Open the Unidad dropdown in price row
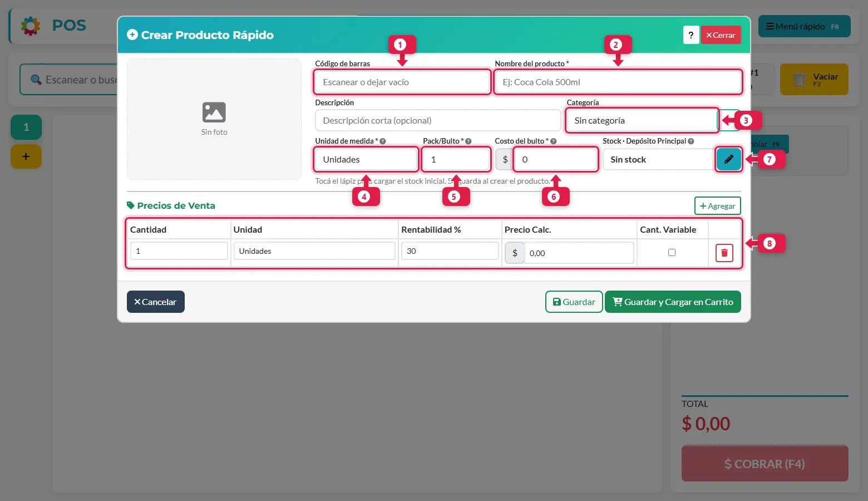Screen dimensions: 868x501 314,251
